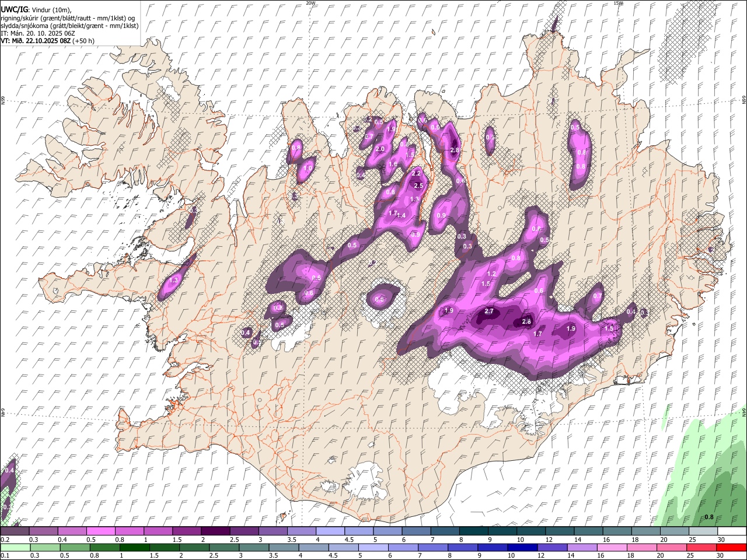Click the darkest purple swatch labeled 2 in the top legend
Screen dimensions: 747x560
tap(215, 531)
